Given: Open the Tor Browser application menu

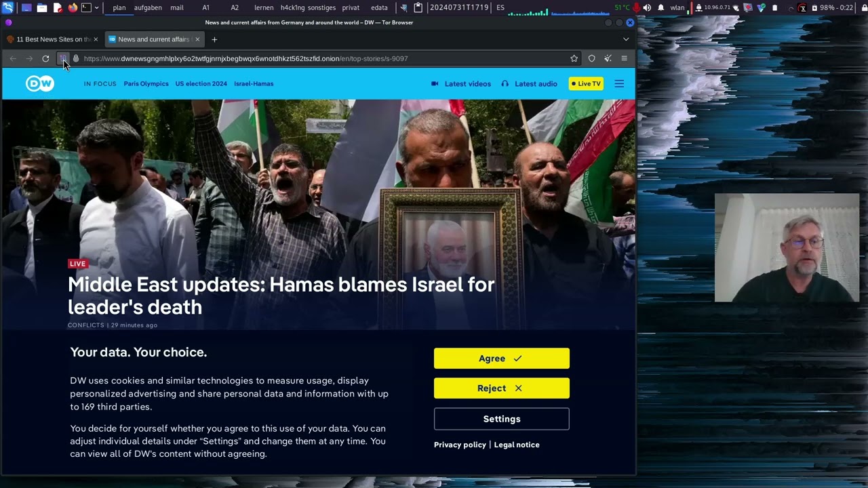Looking at the screenshot, I should (624, 58).
